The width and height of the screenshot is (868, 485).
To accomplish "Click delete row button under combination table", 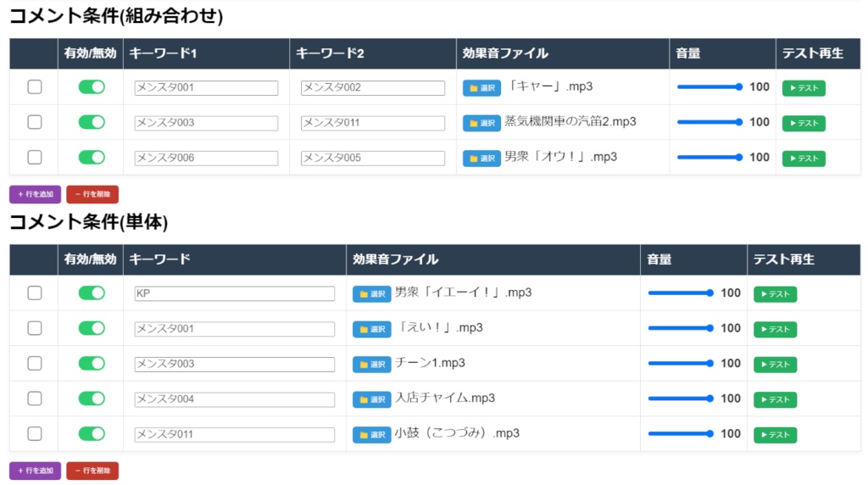I will pos(92,194).
